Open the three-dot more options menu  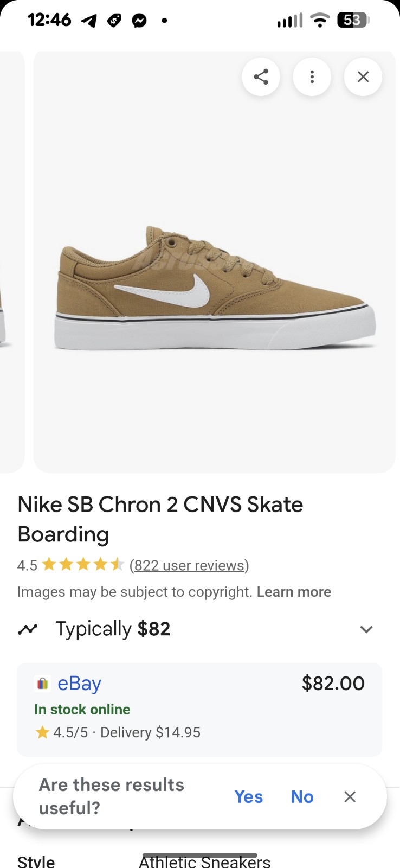[x=312, y=77]
